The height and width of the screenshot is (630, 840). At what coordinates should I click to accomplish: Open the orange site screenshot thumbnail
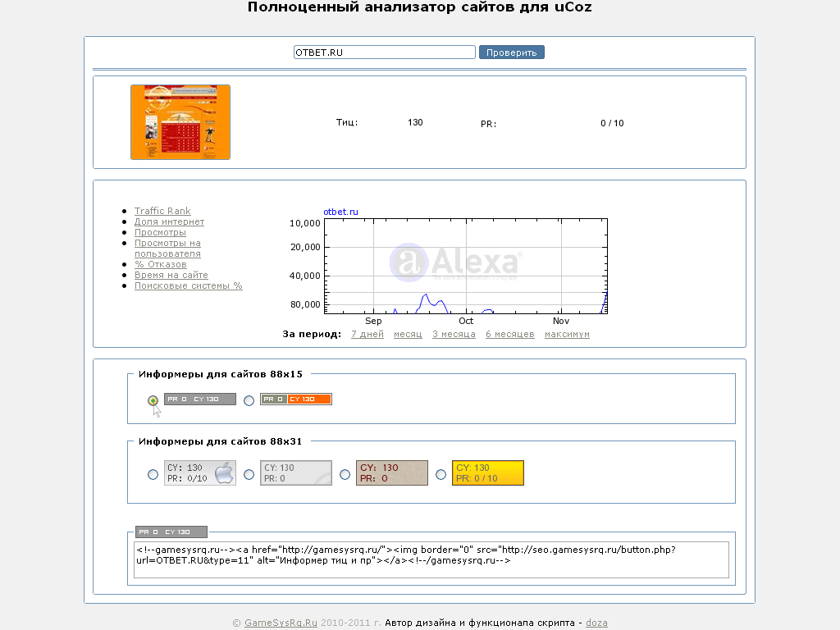click(x=180, y=122)
